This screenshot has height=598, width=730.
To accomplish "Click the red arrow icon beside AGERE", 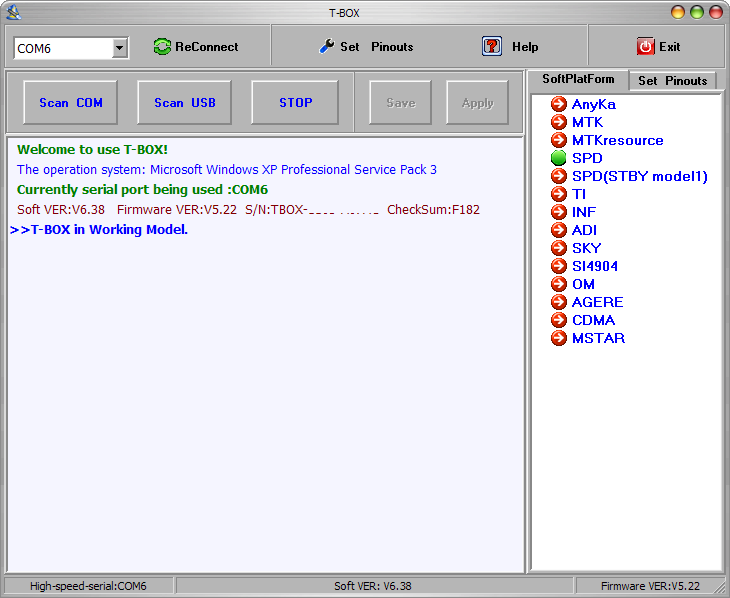I will 558,302.
